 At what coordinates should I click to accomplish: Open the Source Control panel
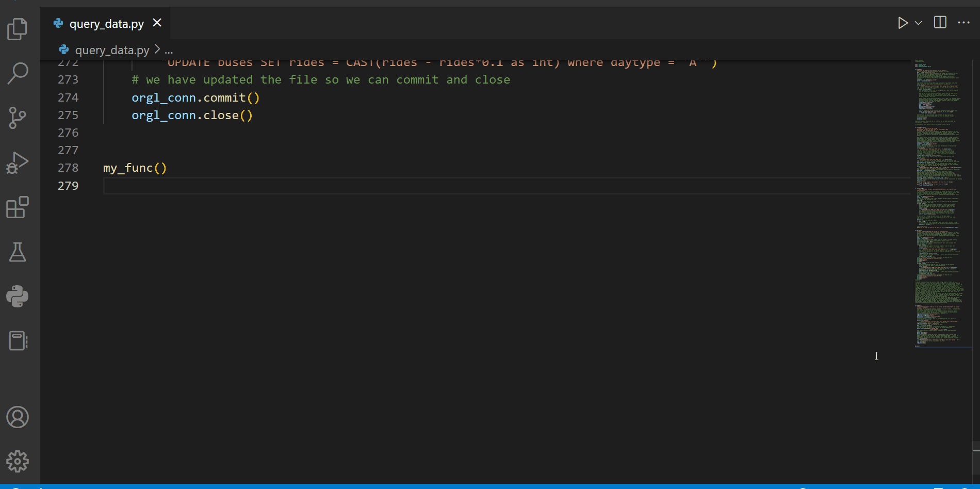(18, 118)
